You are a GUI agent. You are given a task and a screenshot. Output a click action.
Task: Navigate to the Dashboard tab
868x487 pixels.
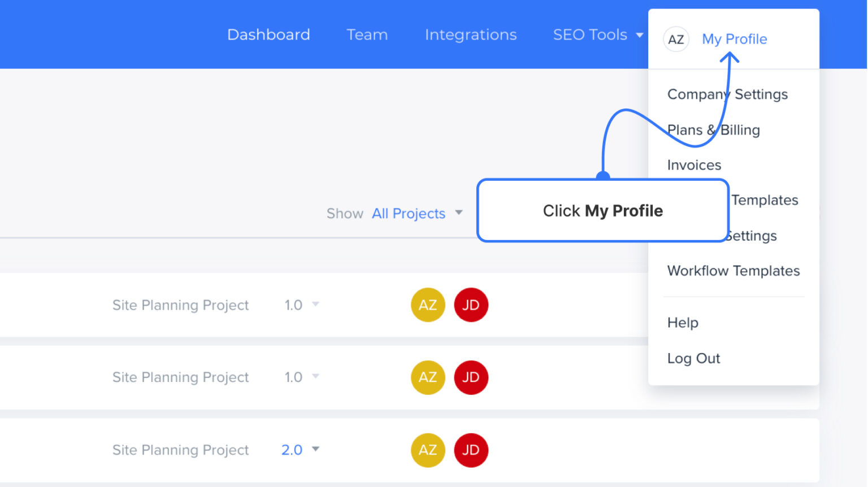(x=268, y=34)
